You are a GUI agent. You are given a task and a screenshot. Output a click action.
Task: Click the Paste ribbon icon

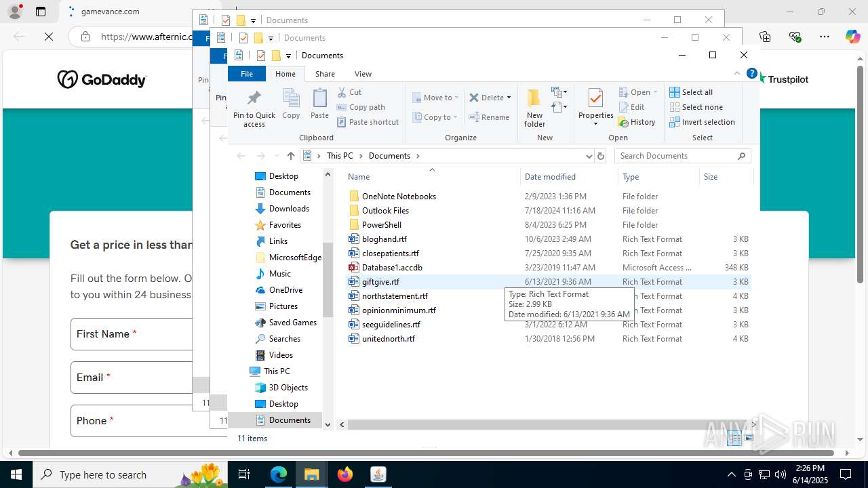pyautogui.click(x=319, y=104)
